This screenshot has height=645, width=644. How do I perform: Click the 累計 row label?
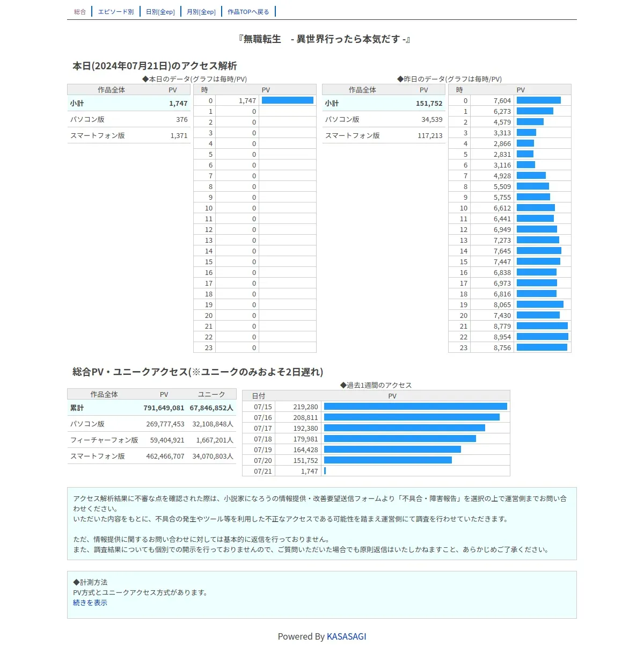click(77, 408)
